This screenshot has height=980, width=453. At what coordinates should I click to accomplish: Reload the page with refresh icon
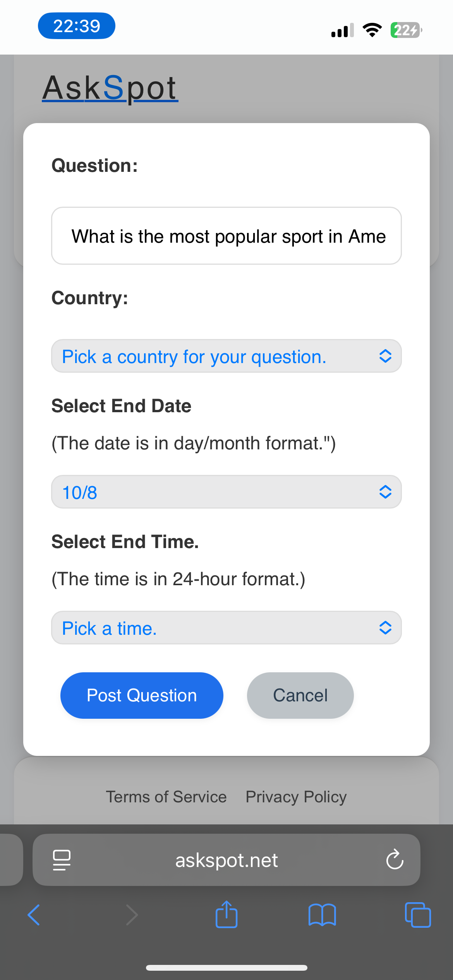395,860
